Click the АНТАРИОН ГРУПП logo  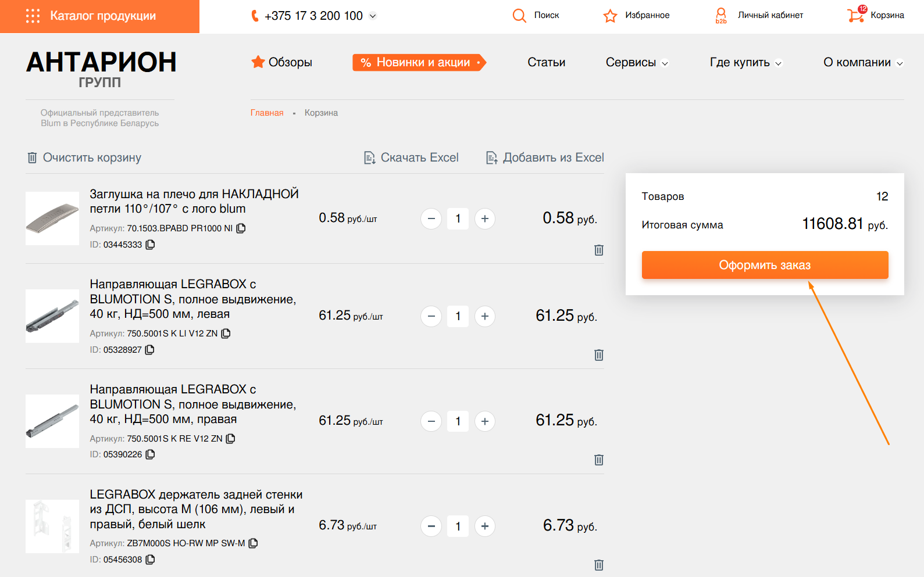tap(101, 69)
